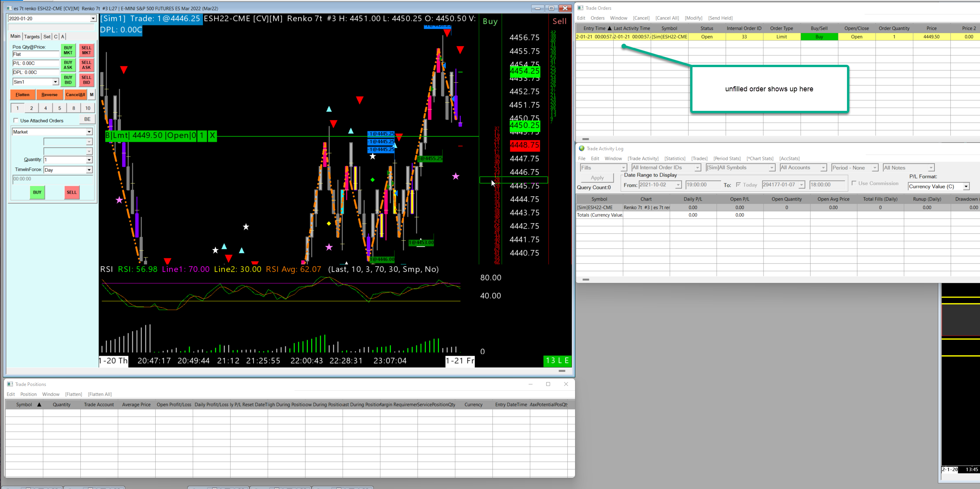Open the Quantity dropdown
Viewport: 980px width, 489px height.
coord(89,160)
